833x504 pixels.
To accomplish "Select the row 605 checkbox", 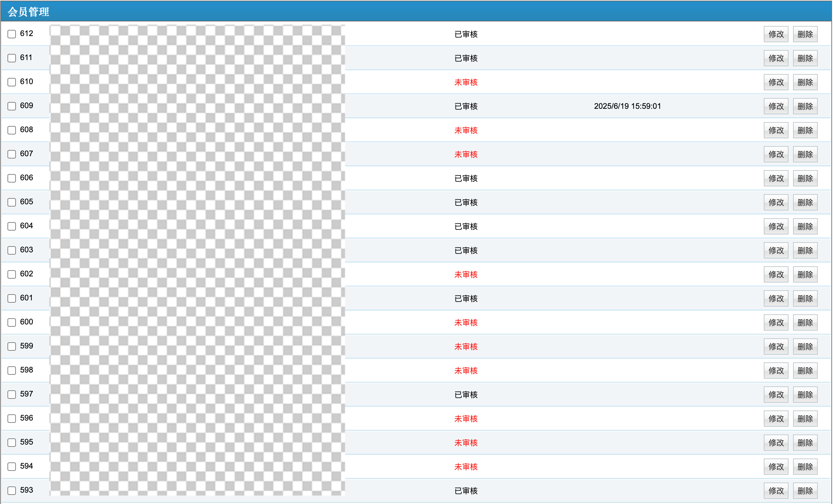I will coord(12,202).
